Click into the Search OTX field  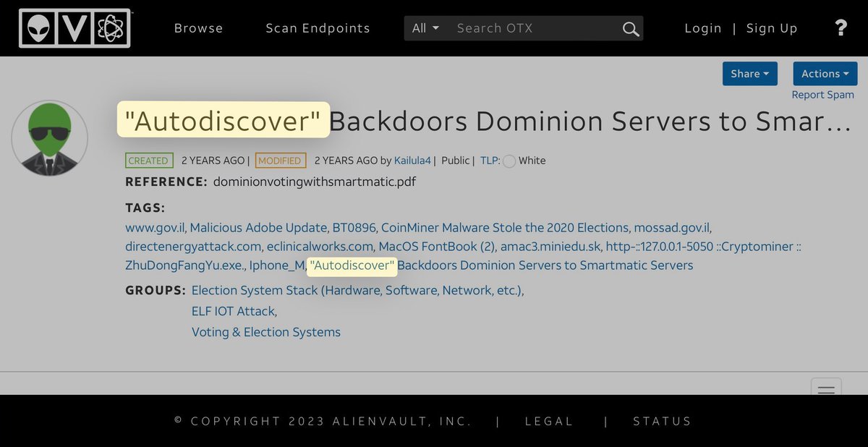click(x=535, y=28)
